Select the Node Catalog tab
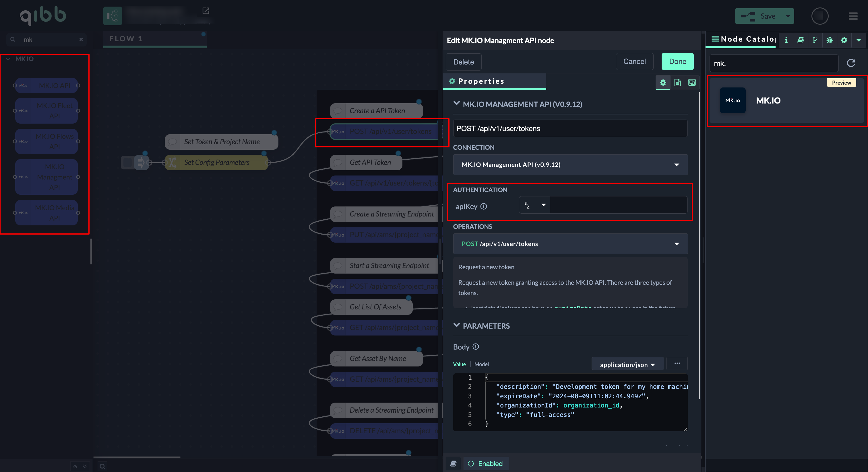 (743, 39)
